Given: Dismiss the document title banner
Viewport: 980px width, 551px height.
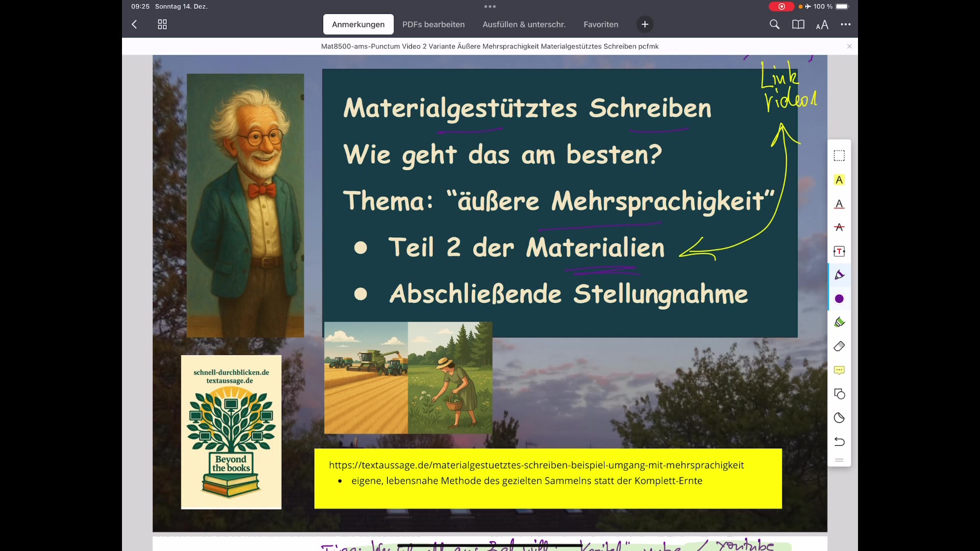Looking at the screenshot, I should pos(849,46).
